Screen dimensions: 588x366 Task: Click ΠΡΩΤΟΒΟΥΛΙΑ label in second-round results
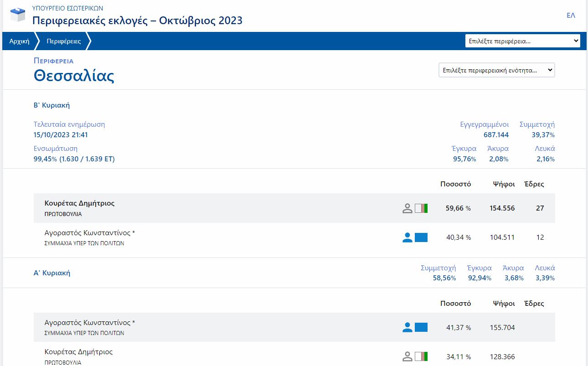[x=63, y=214]
